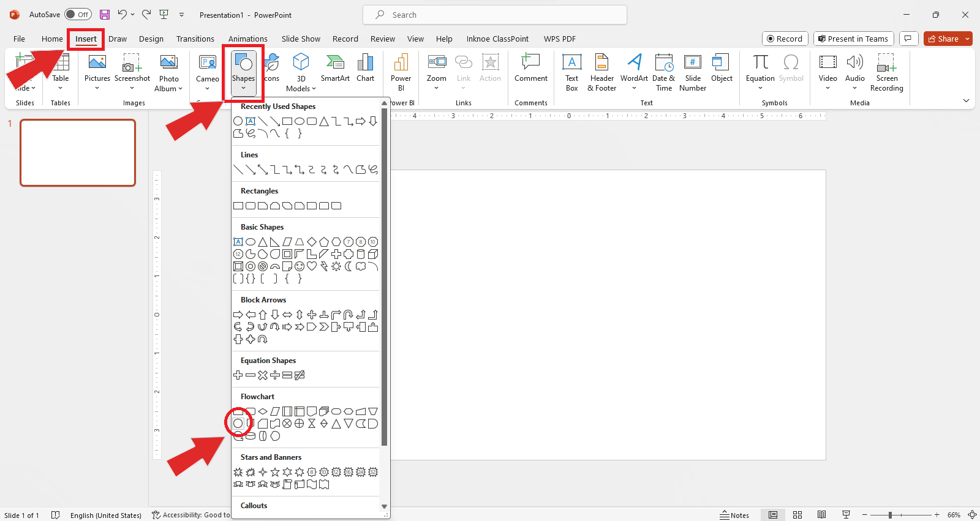Expand the Table dropdown
Viewport: 980px width, 521px height.
coord(60,88)
